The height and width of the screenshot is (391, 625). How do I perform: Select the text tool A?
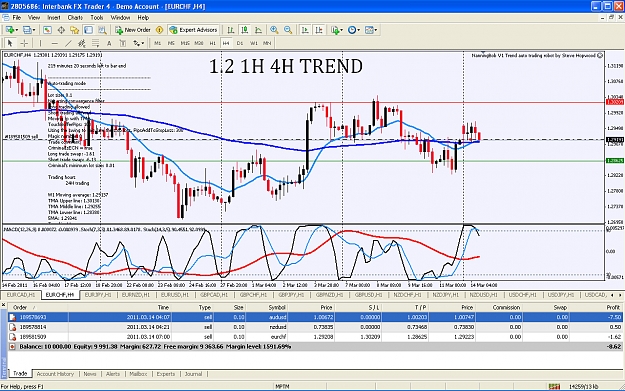pyautogui.click(x=109, y=43)
